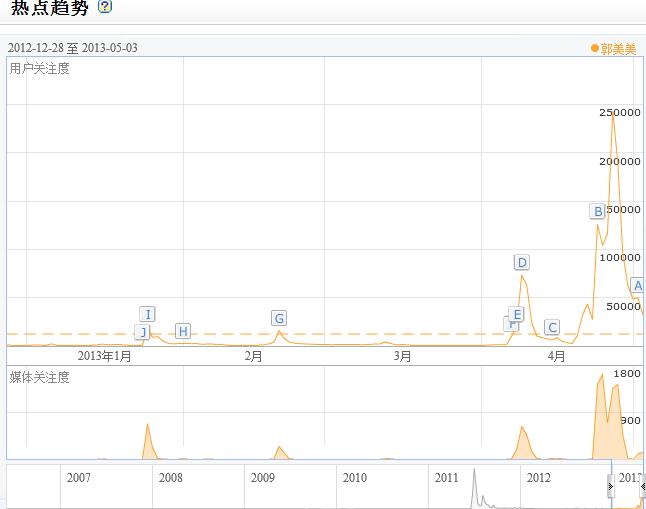Image resolution: width=646 pixels, height=509 pixels.
Task: Select 2012 in the overview timeline
Action: click(x=538, y=478)
